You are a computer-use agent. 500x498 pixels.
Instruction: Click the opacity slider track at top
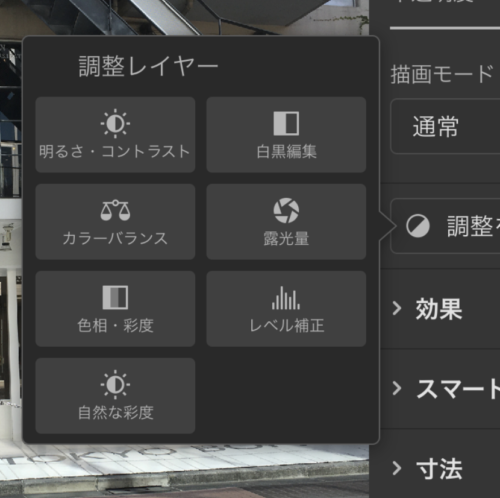pos(445,28)
